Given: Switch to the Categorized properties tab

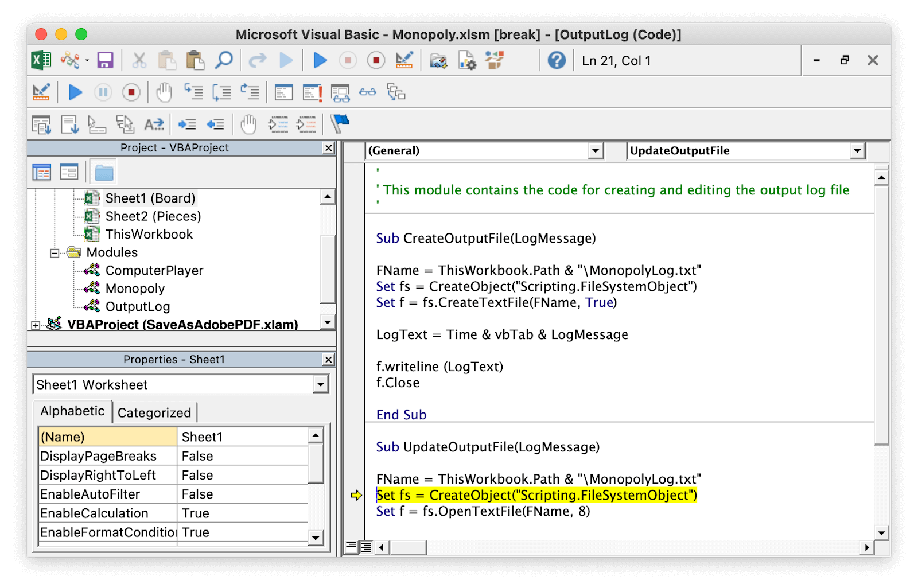Looking at the screenshot, I should (x=154, y=412).
